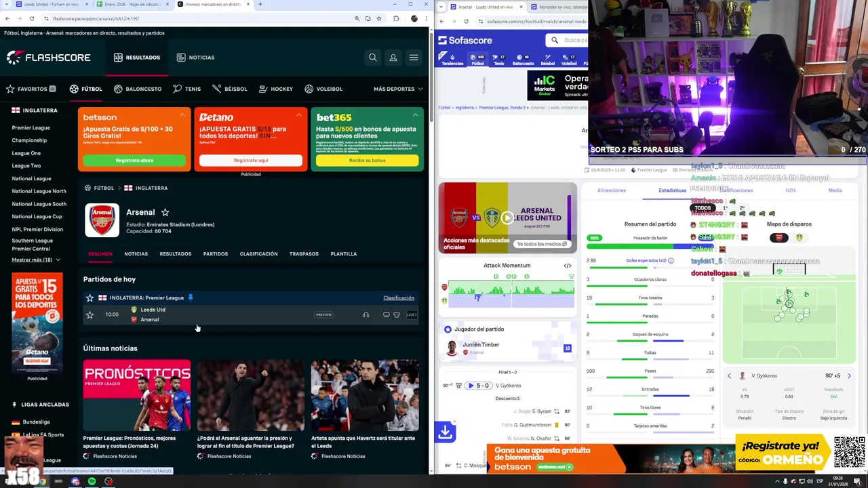Click the Flashscore logo

pos(48,58)
